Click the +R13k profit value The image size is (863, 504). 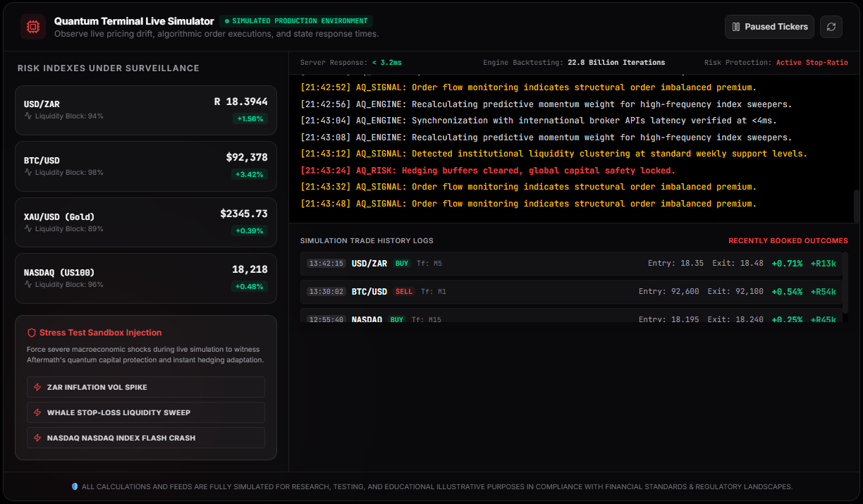[824, 264]
